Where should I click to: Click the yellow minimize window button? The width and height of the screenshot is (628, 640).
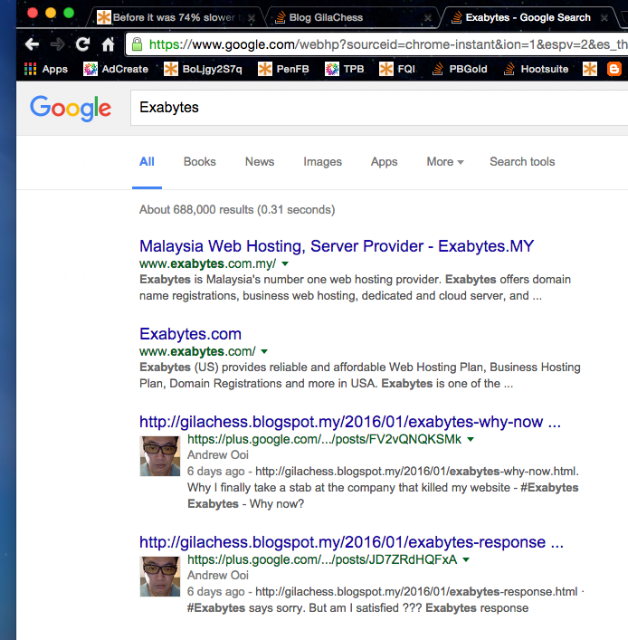coord(51,13)
